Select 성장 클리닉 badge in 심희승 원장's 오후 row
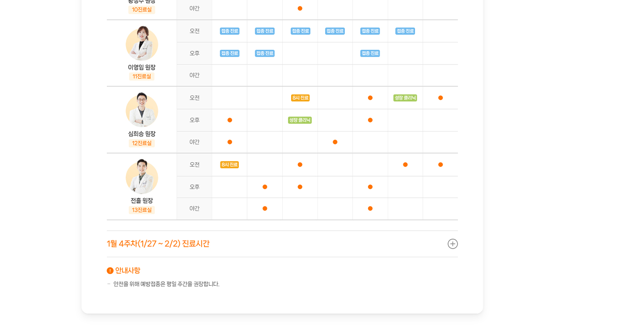This screenshot has width=644, height=330. coord(300,120)
